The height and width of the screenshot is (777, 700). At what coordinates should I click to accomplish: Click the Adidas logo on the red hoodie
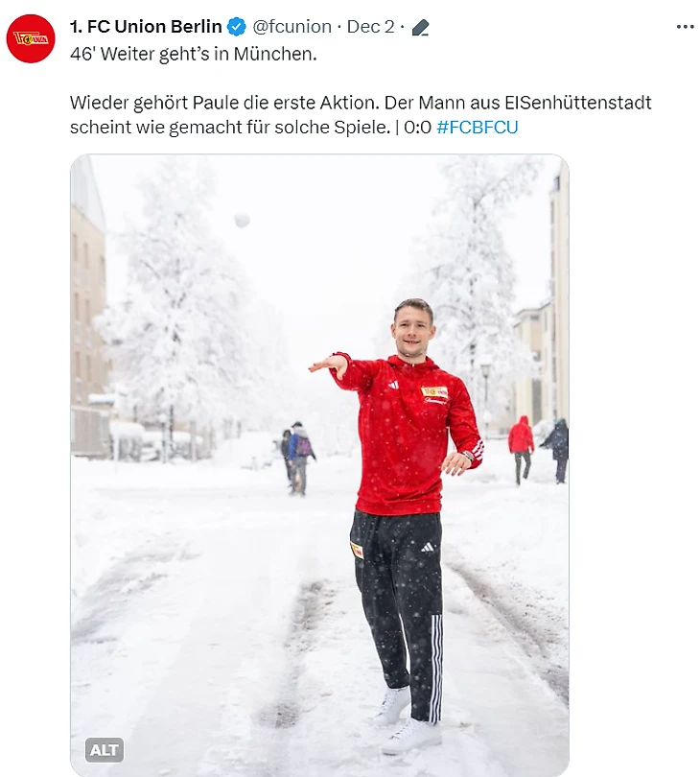click(393, 385)
